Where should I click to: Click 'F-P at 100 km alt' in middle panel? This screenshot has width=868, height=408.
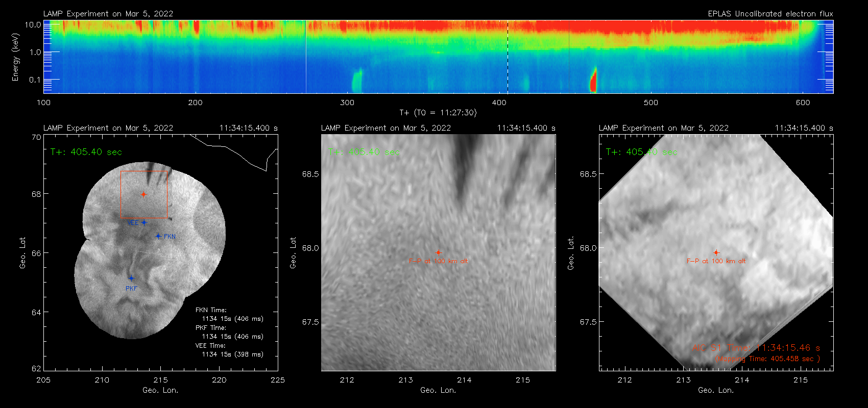438,261
